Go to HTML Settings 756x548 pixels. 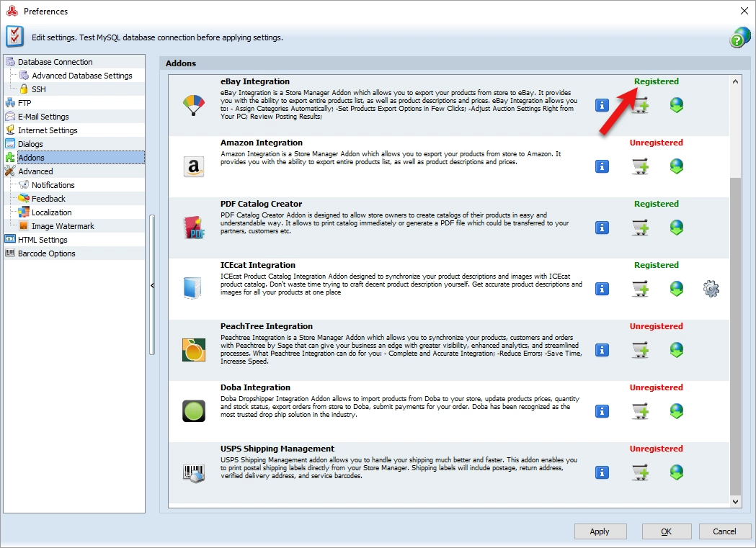43,240
